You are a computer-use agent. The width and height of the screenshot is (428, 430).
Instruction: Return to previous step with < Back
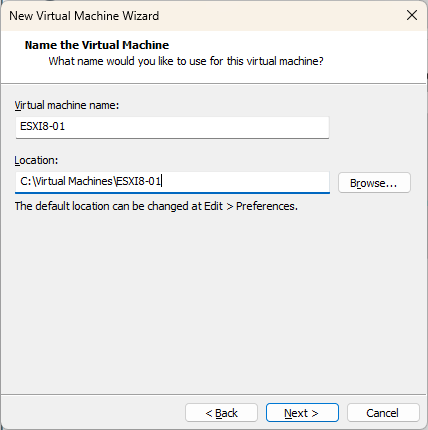point(221,413)
